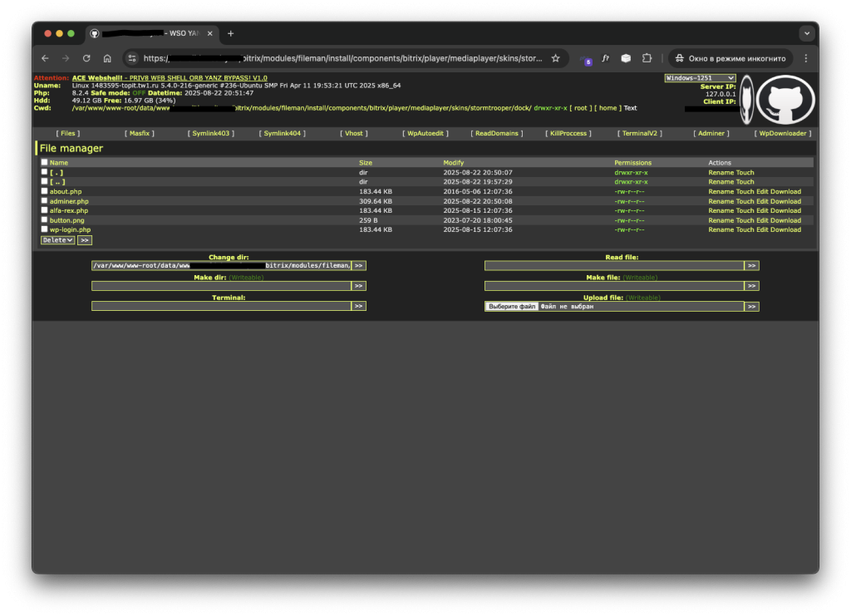Select the button.png checkbox
The width and height of the screenshot is (851, 616).
click(45, 219)
